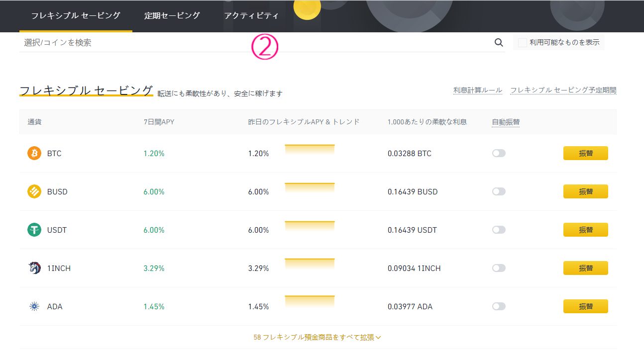This screenshot has width=644, height=355.
Task: Click 振替 button for BUSD
Action: coord(586,191)
